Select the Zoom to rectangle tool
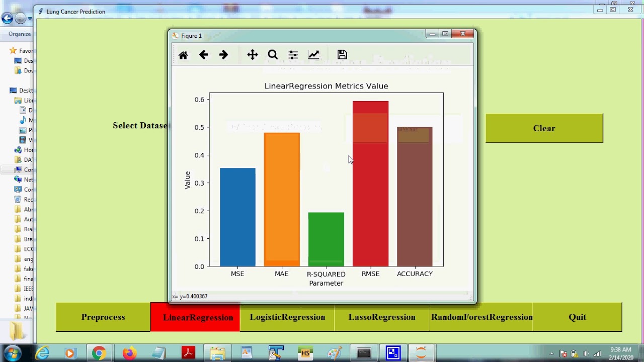Viewport: 644px width, 362px height. pos(273,55)
